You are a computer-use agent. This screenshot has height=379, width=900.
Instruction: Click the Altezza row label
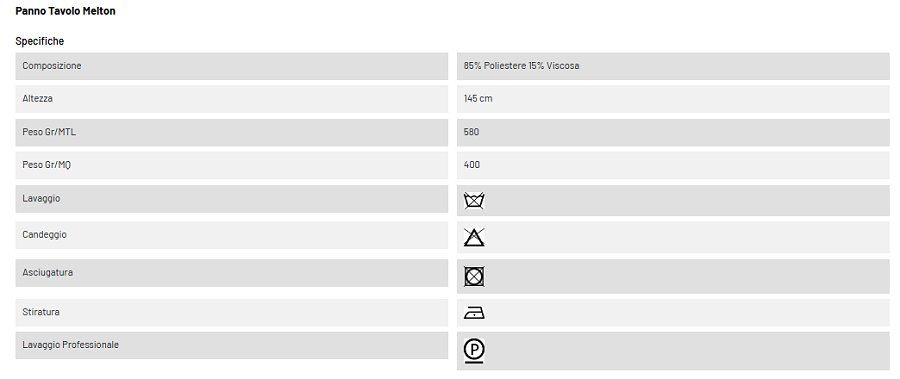coord(37,99)
